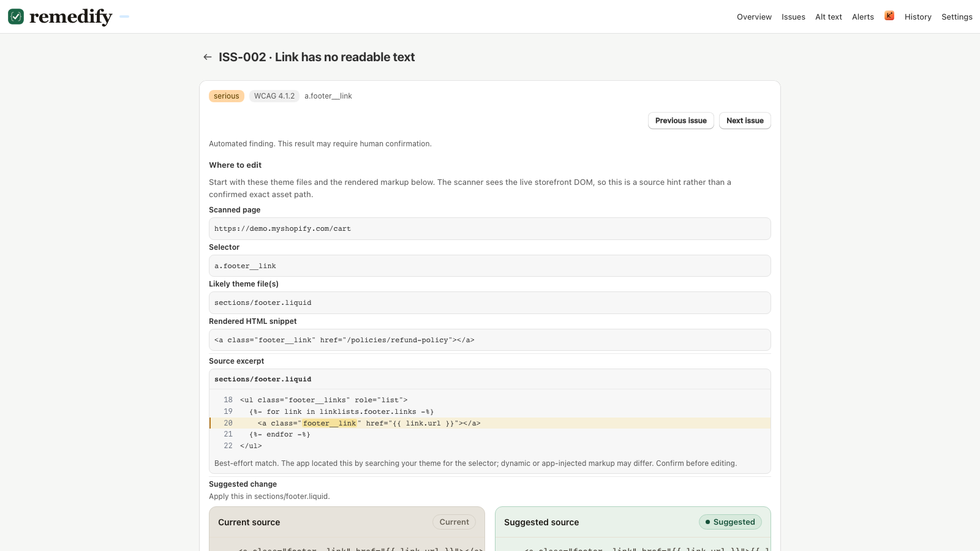Click source line 22 closing ul tag
The height and width of the screenshot is (551, 980).
point(490,446)
